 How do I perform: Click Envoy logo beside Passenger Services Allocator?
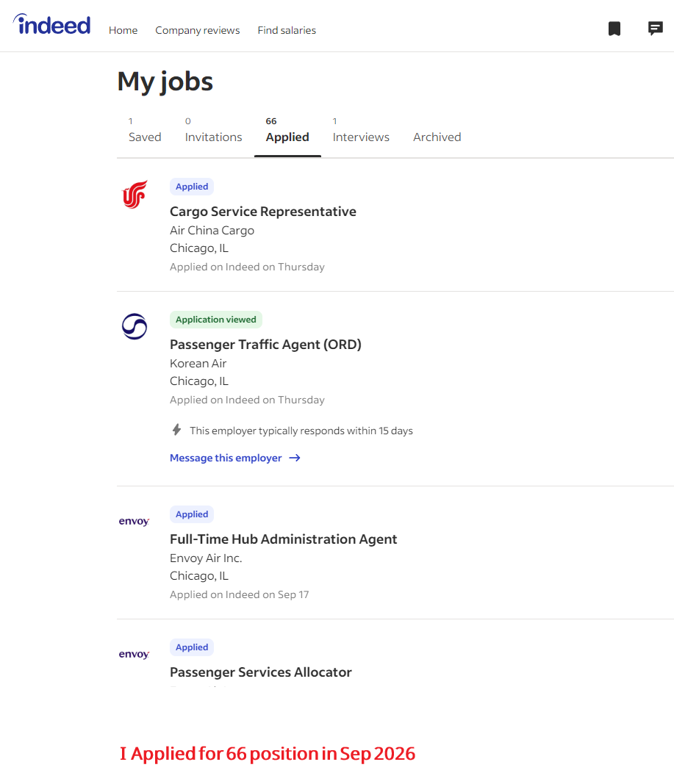pyautogui.click(x=134, y=654)
